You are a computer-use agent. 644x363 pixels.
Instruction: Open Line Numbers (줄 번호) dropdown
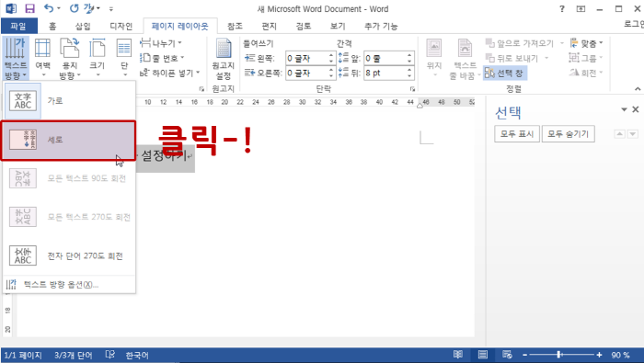[x=162, y=58]
